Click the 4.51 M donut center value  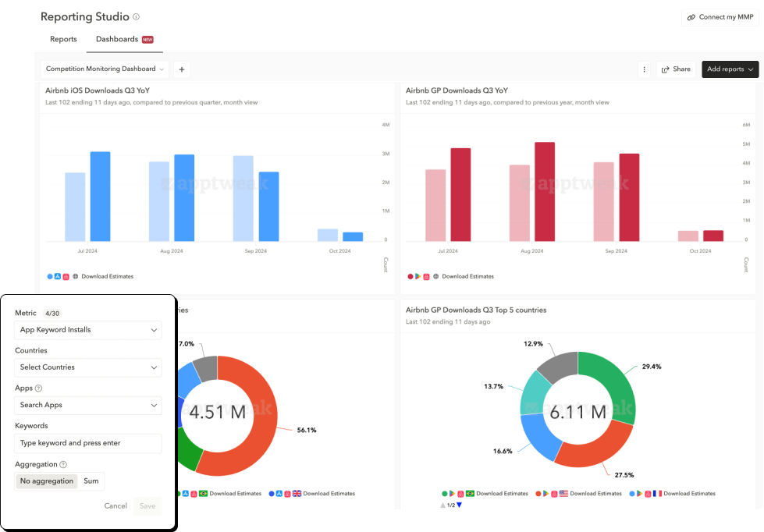coord(217,412)
